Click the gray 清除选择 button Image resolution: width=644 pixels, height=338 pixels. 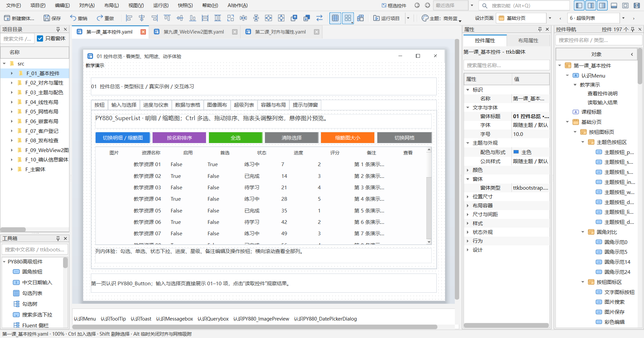click(x=291, y=138)
